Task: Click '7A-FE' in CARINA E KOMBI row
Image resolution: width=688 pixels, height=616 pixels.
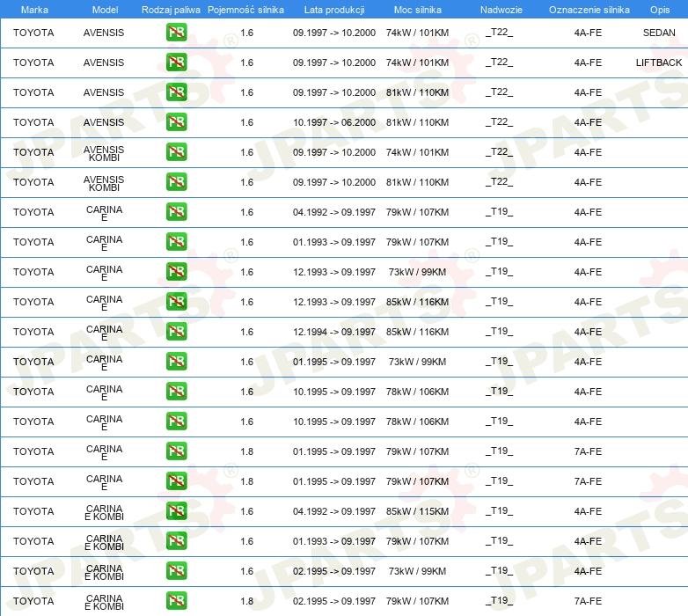Action: (x=588, y=601)
